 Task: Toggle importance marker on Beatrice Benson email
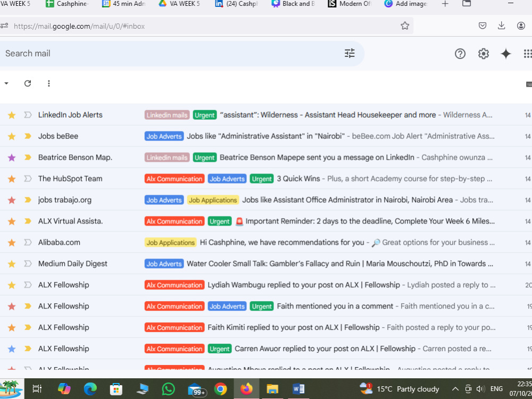pos(28,157)
